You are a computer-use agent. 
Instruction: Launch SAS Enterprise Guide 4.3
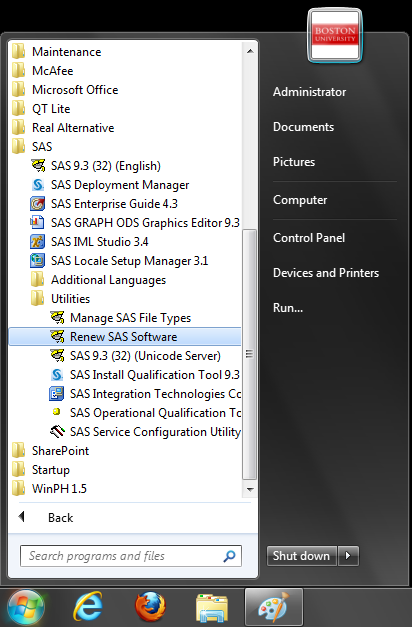pyautogui.click(x=114, y=204)
